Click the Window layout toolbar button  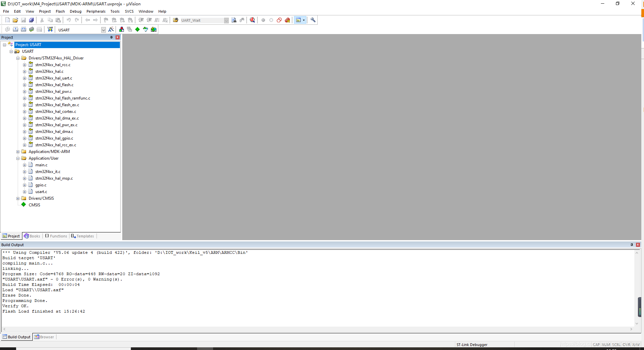[298, 20]
